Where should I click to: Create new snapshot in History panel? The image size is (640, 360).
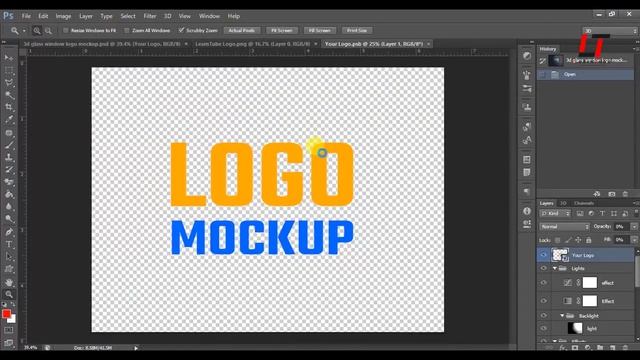[x=611, y=194]
